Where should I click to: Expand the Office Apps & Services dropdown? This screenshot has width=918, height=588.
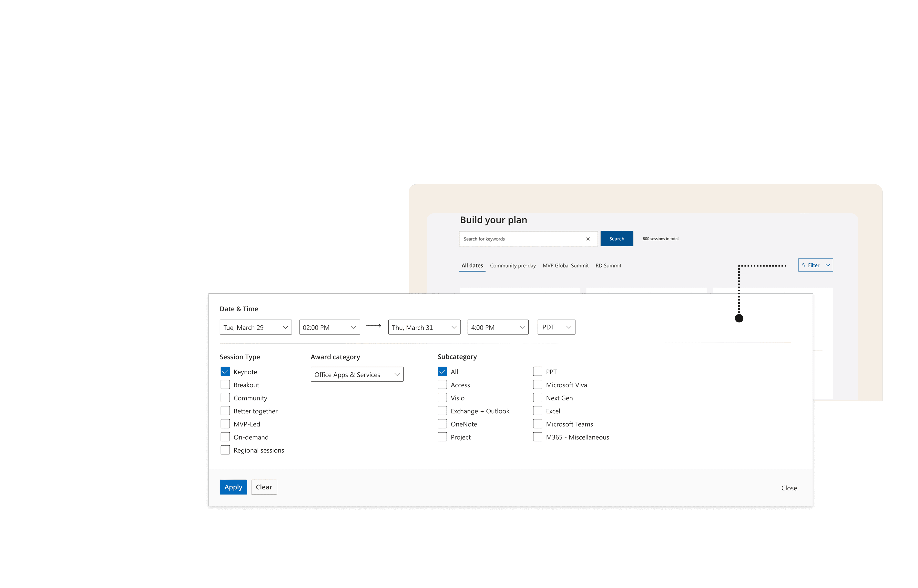coord(357,375)
